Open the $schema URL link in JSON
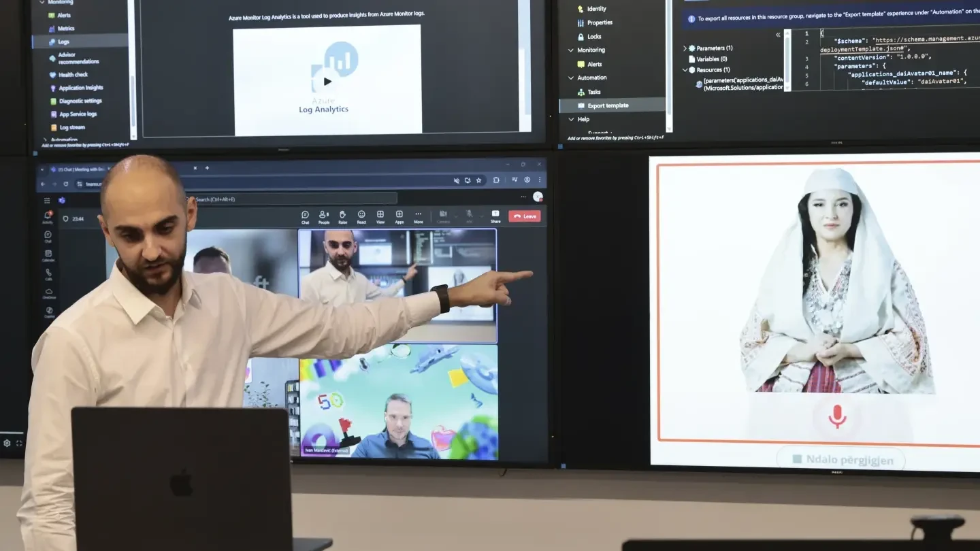 900,45
